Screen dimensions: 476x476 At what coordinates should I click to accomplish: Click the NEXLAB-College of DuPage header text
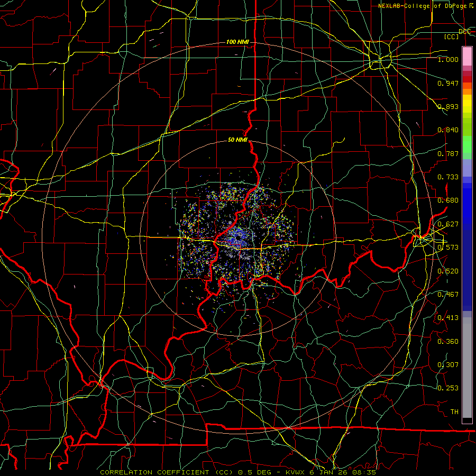pyautogui.click(x=426, y=6)
